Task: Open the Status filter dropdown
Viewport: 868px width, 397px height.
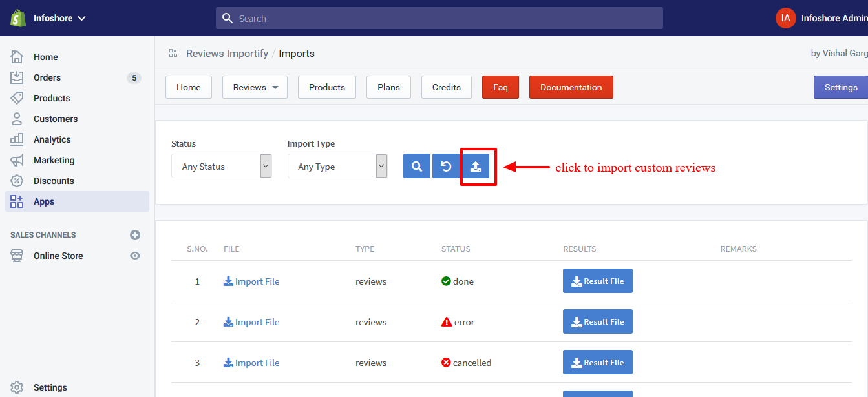Action: (221, 166)
